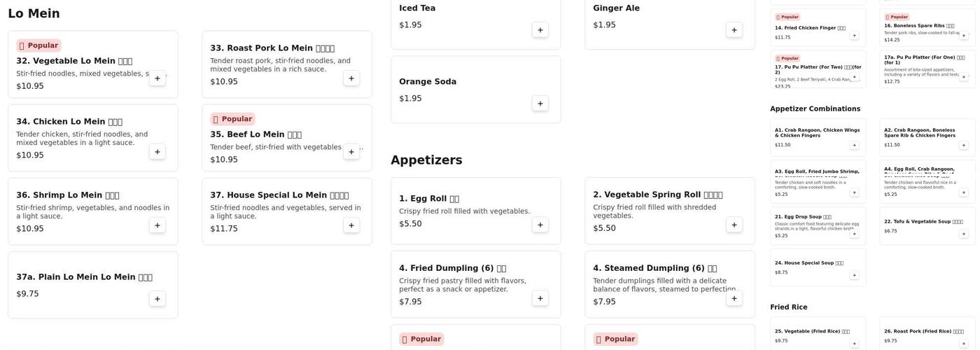This screenshot has width=980, height=350.
Task: Add Fried Chicken Finger in side panel
Action: 854,36
